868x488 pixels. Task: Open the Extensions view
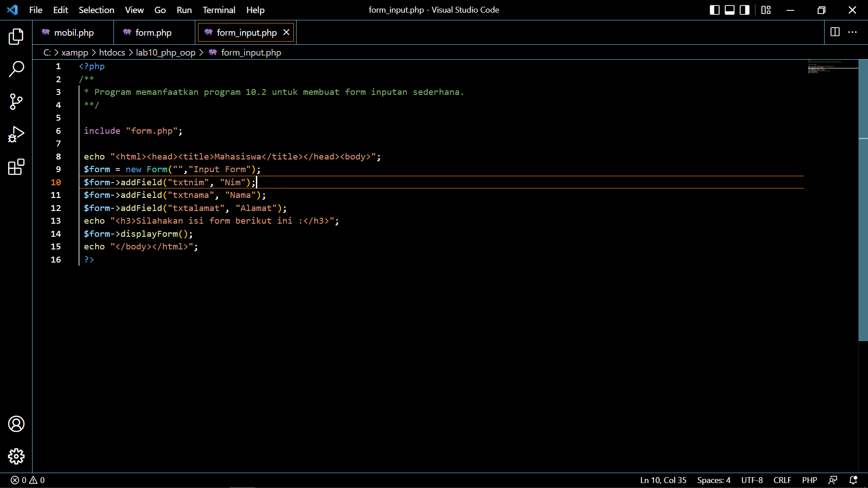point(16,167)
